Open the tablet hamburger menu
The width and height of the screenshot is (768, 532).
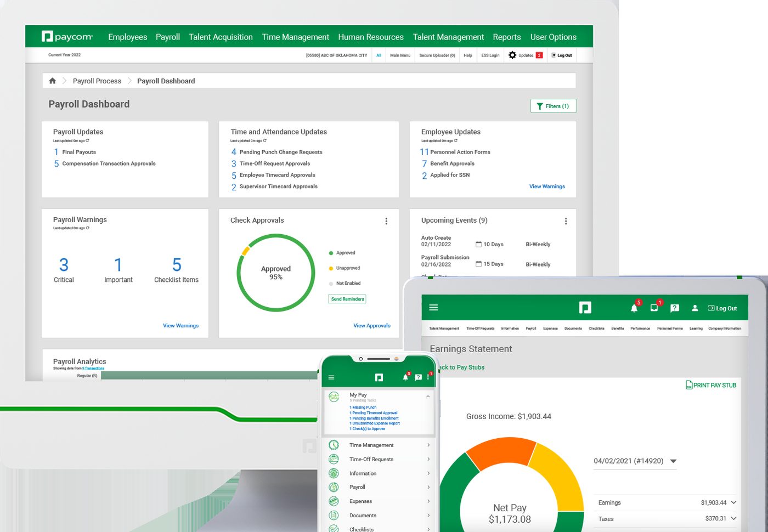click(433, 308)
